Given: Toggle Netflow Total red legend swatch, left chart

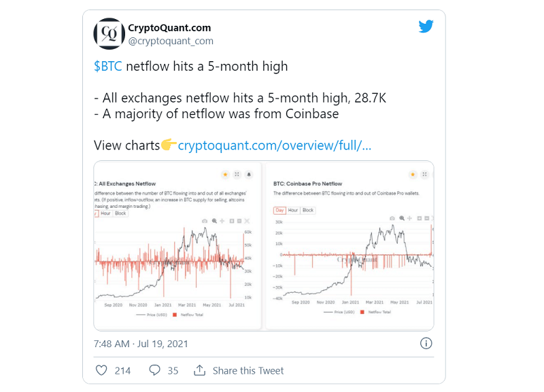Looking at the screenshot, I should pos(175,315).
